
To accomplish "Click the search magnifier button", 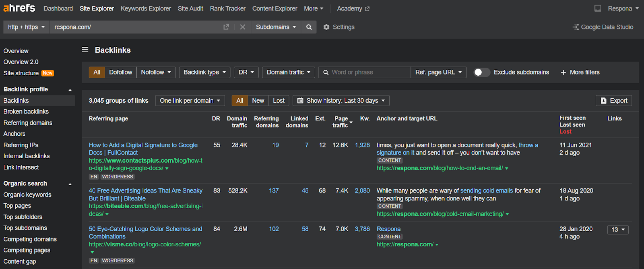I will pyautogui.click(x=309, y=27).
